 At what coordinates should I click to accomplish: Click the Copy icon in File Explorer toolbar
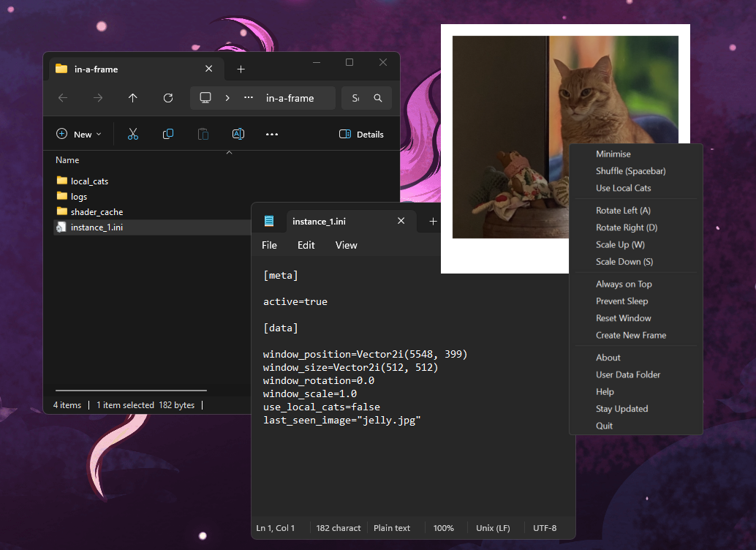tap(167, 134)
